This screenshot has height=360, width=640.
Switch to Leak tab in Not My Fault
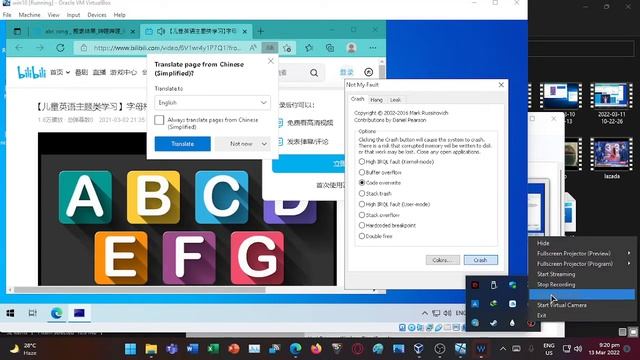tap(395, 100)
